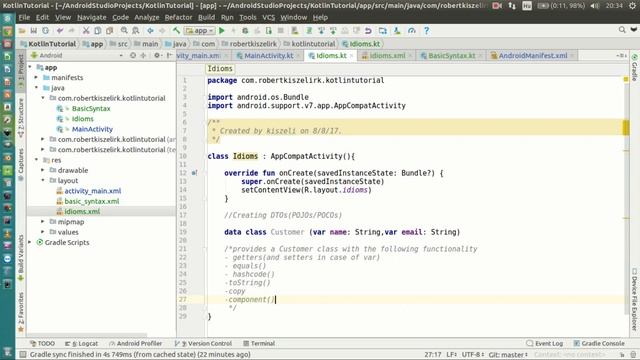Collapse the app module node

(30, 67)
